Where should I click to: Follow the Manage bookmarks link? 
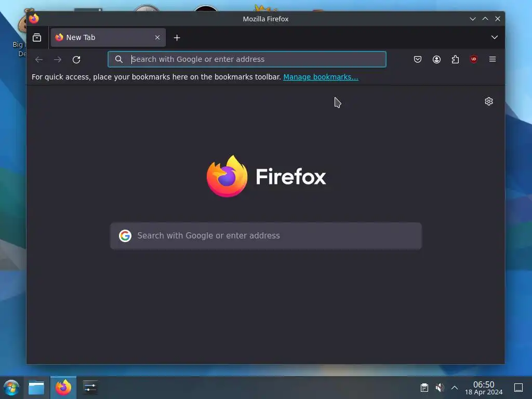point(321,77)
